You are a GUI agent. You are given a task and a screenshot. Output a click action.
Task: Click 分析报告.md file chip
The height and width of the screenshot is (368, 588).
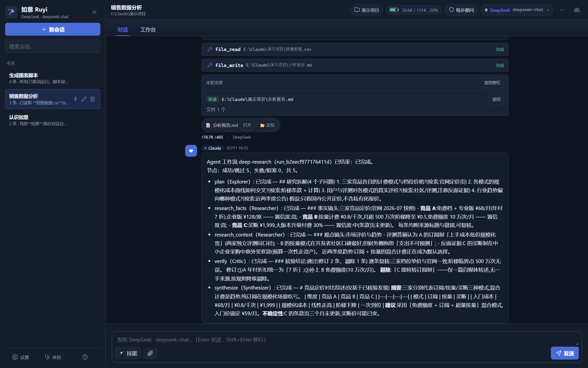click(x=222, y=125)
